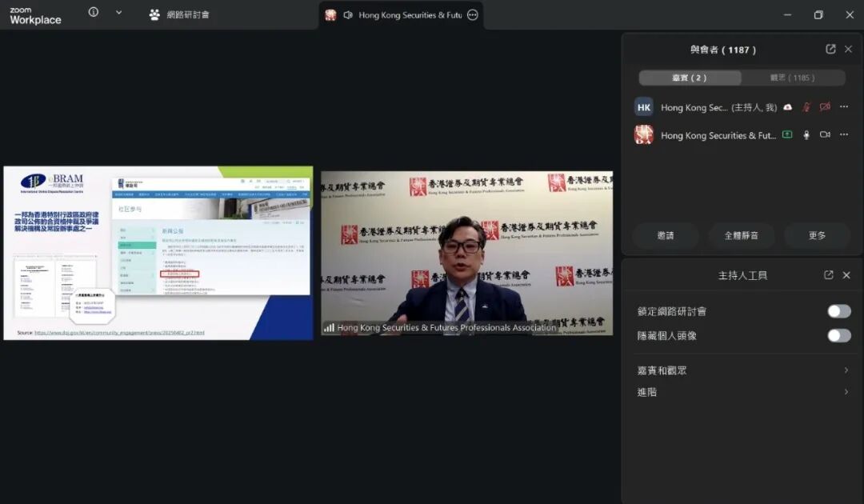This screenshot has height=504, width=864.
Task: Unmute the host's muted microphone icon
Action: [806, 107]
